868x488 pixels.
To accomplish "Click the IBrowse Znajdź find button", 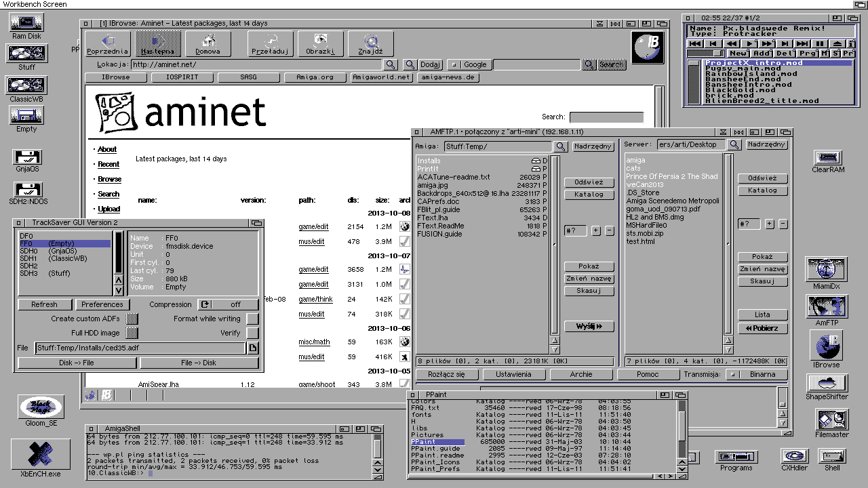I will 370,43.
